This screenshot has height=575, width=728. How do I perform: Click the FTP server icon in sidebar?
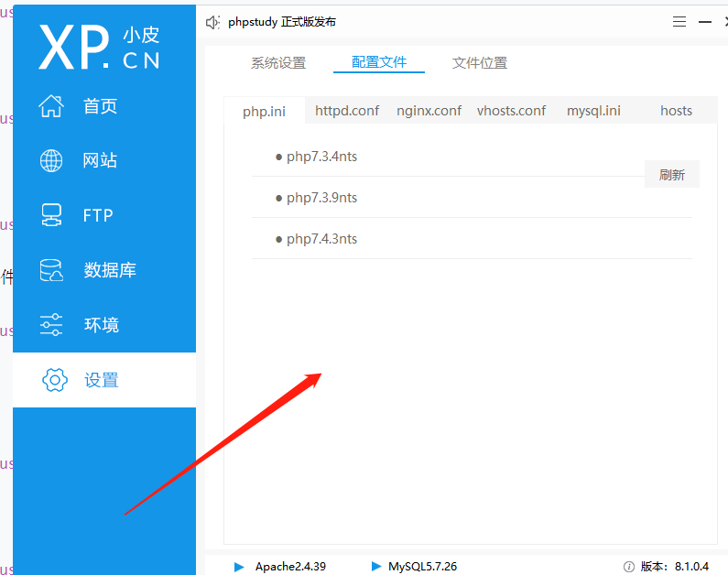[x=51, y=215]
